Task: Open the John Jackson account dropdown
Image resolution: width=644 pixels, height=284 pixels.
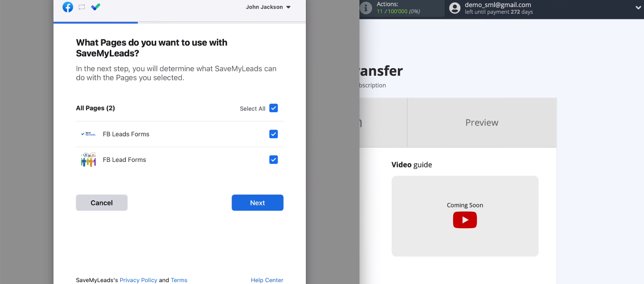Action: [268, 7]
